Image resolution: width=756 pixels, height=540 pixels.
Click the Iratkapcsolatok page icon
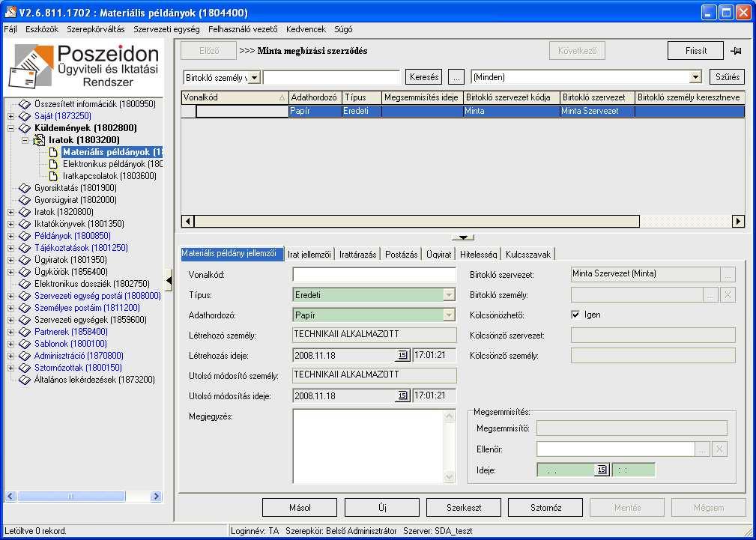pyautogui.click(x=53, y=177)
